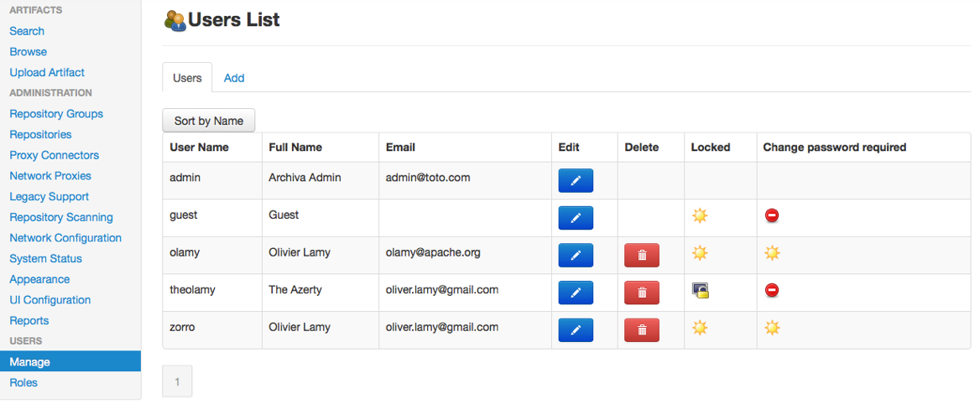Go to the Roles page
The image size is (980, 420).
click(23, 383)
